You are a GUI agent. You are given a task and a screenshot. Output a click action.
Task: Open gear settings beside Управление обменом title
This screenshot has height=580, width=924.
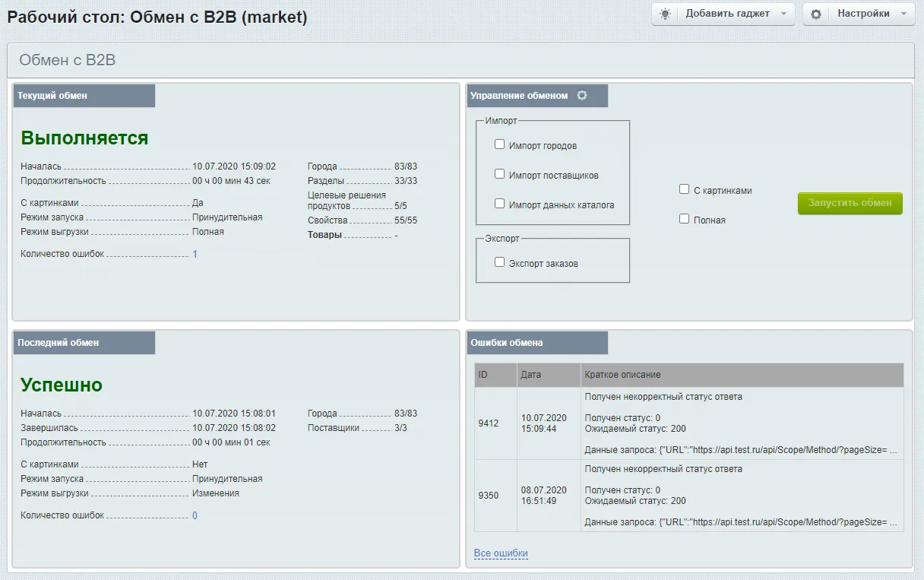(x=582, y=96)
